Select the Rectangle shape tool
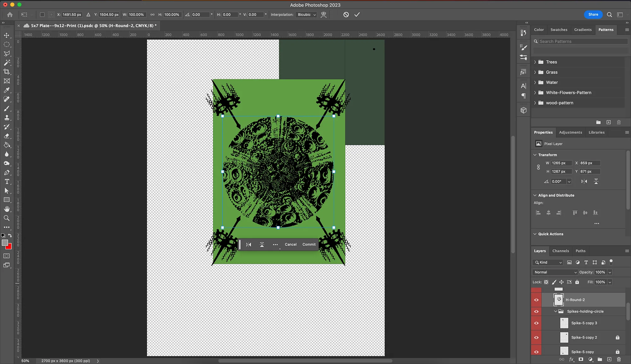This screenshot has height=364, width=631. pos(7,200)
